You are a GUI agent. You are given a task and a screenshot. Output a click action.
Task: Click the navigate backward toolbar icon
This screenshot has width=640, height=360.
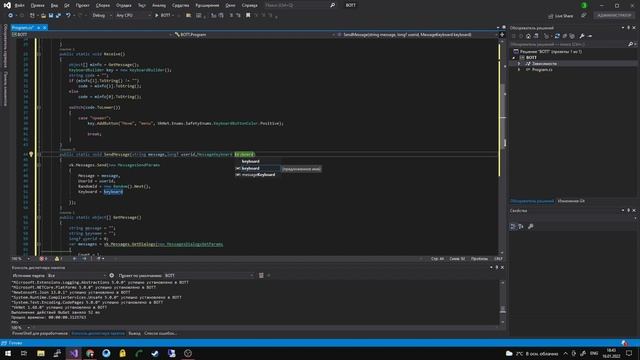point(11,16)
